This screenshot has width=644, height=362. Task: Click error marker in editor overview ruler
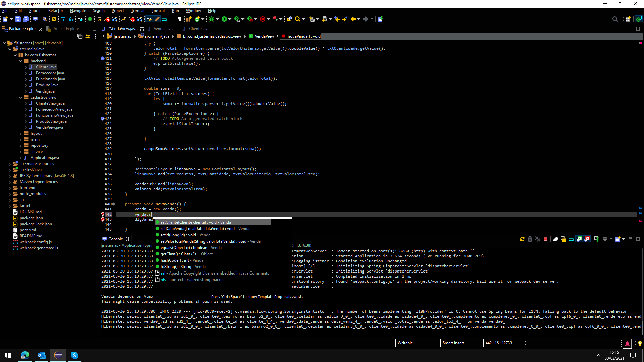pyautogui.click(x=641, y=221)
